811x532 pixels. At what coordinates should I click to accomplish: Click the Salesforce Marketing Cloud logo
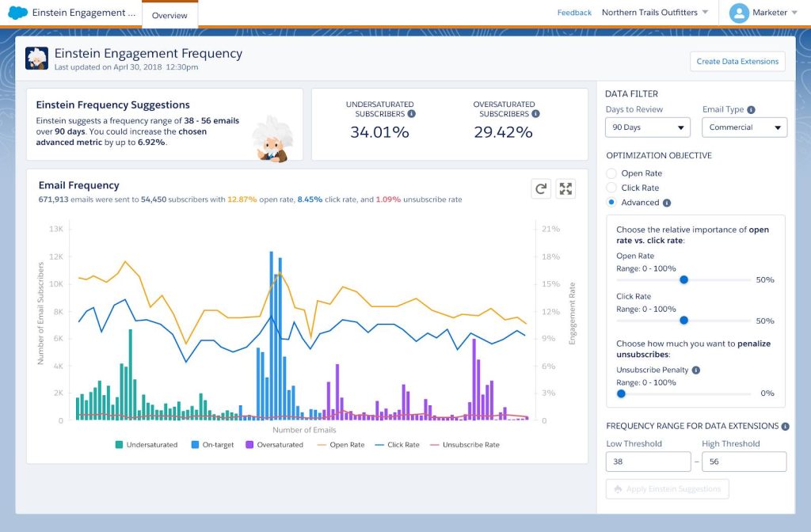[16, 12]
